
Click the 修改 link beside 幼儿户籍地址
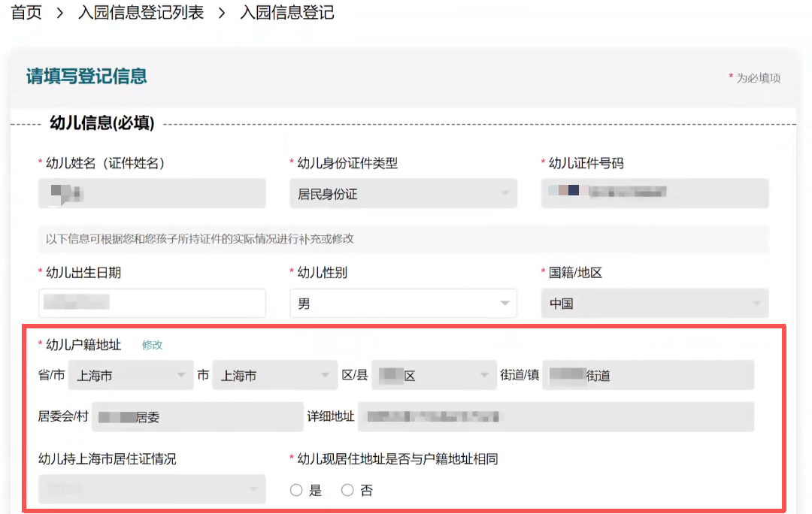(x=152, y=345)
